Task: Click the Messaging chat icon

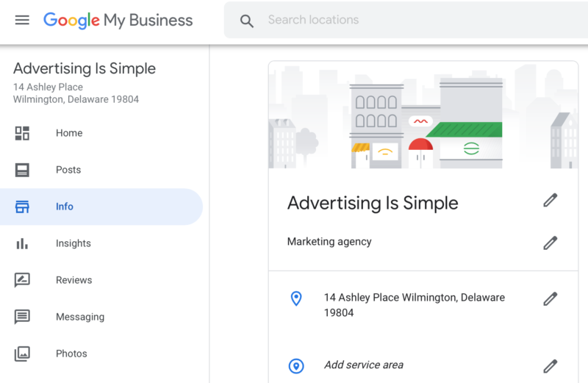Action: [x=22, y=317]
